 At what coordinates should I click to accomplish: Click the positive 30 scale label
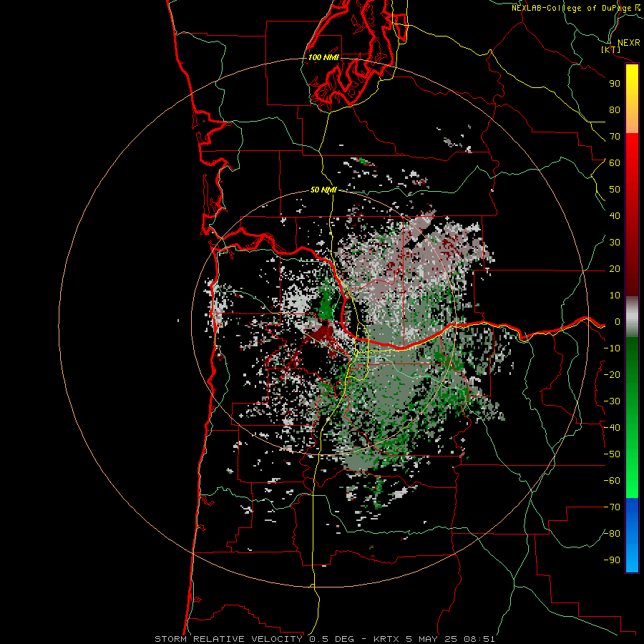coord(615,243)
